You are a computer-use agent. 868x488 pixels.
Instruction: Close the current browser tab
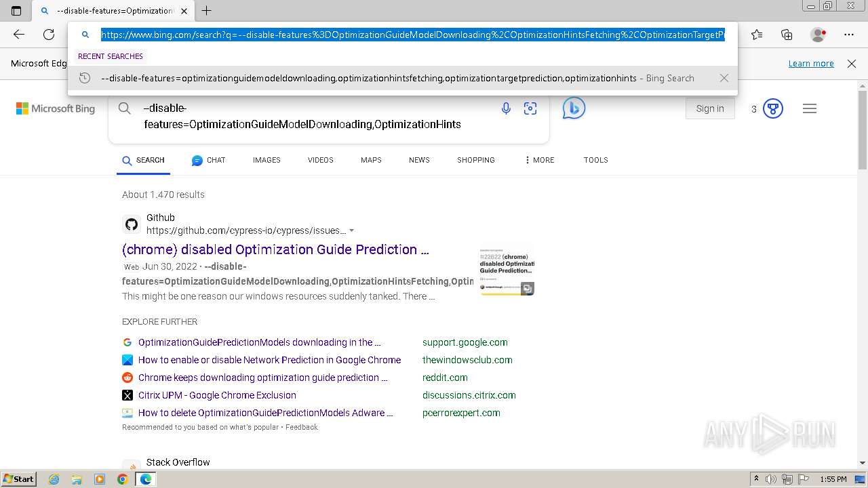click(x=184, y=11)
